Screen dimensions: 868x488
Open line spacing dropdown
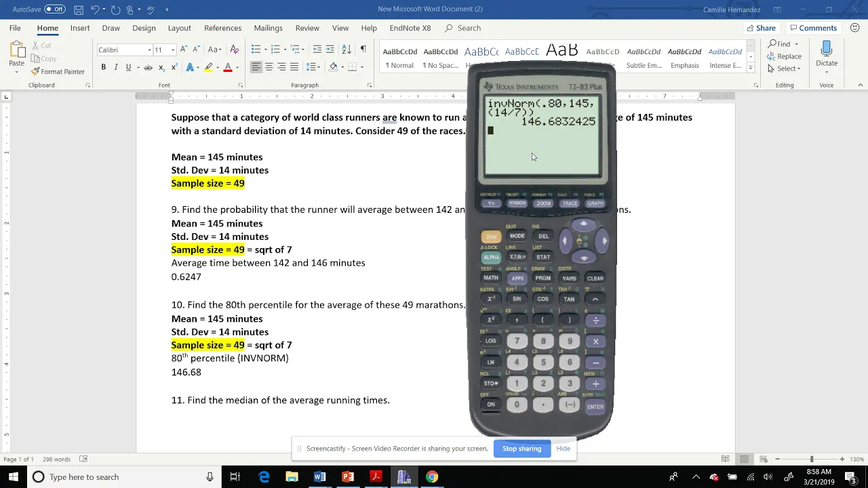click(313, 67)
